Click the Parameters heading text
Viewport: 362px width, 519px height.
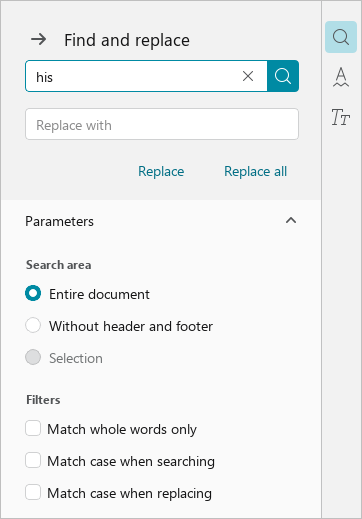60,221
